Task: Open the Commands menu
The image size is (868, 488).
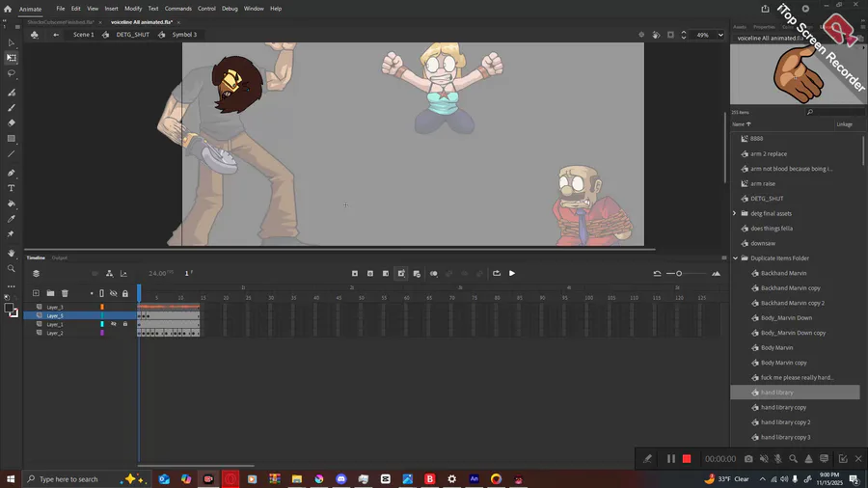Action: (177, 9)
